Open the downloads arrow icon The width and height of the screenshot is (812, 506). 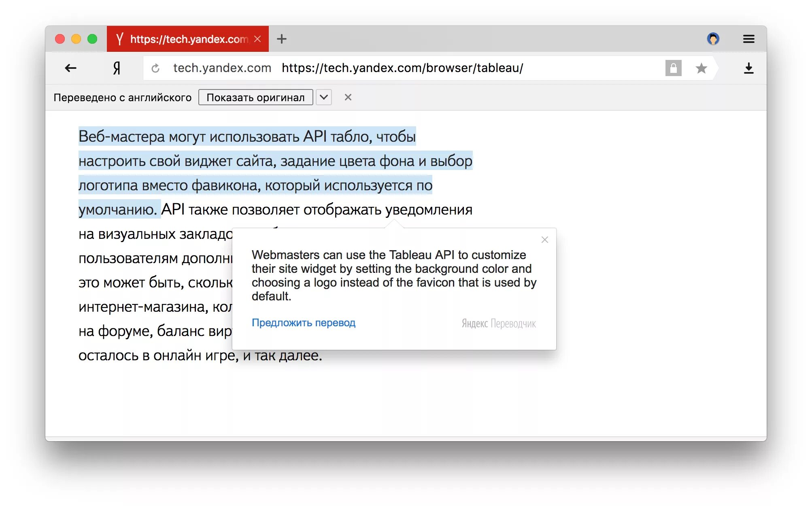click(x=748, y=68)
